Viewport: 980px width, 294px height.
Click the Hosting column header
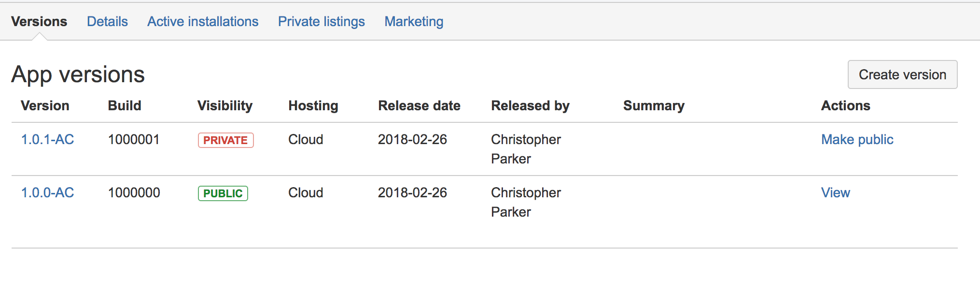point(313,106)
